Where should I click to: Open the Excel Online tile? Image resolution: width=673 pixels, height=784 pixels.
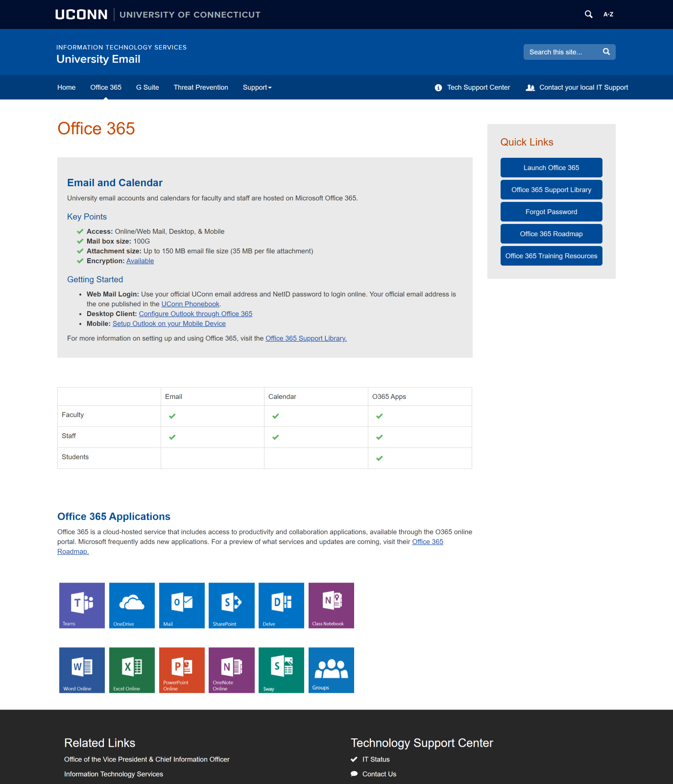pyautogui.click(x=132, y=670)
